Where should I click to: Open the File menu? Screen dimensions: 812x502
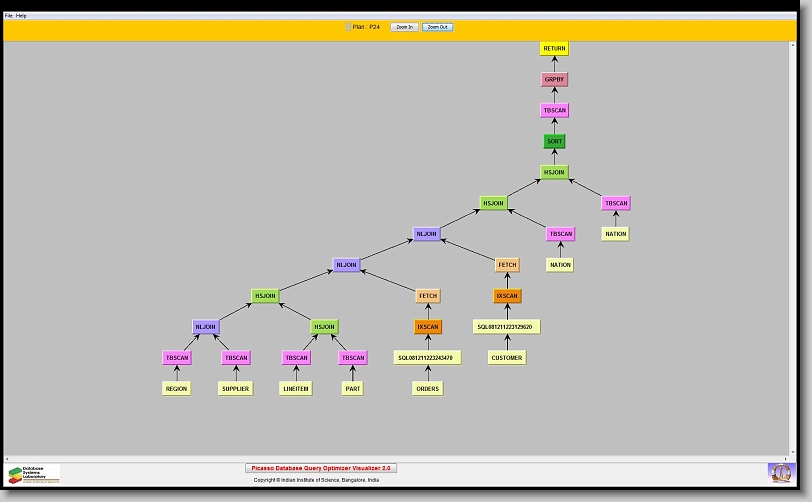9,16
